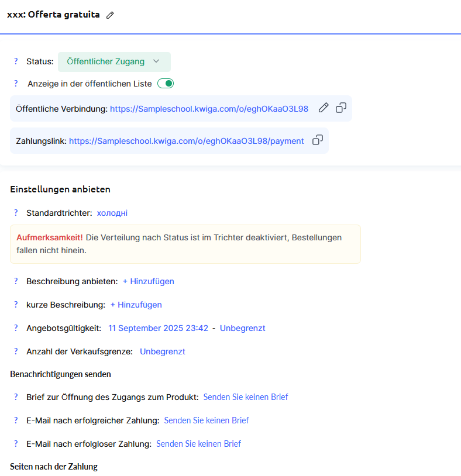Screen dimensions: 461x476
Task: Change start date 11 September 2025 23:42
Action: point(158,328)
